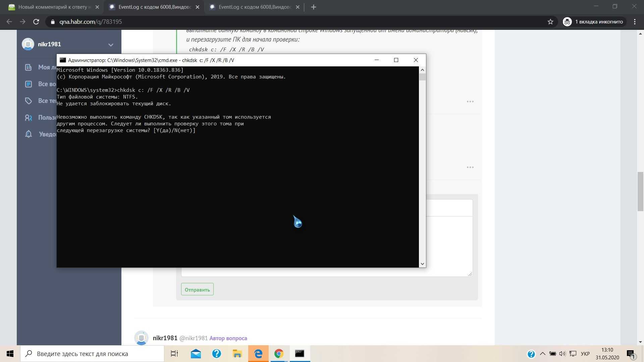This screenshot has height=362, width=644.
Task: Click the notifications bell in sidebar
Action: click(x=29, y=134)
